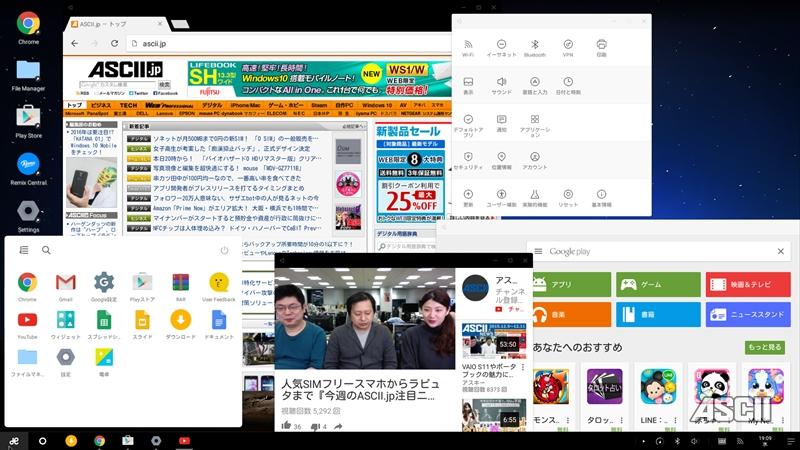Image resolution: width=800 pixels, height=450 pixels.
Task: Click the ニューススタンド category in Google play
Action: [748, 314]
